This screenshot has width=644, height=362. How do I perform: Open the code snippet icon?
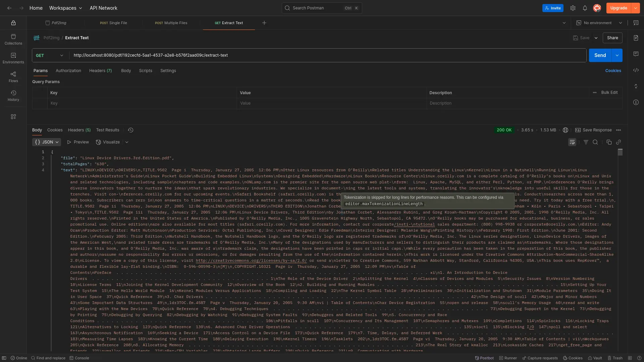tap(636, 70)
